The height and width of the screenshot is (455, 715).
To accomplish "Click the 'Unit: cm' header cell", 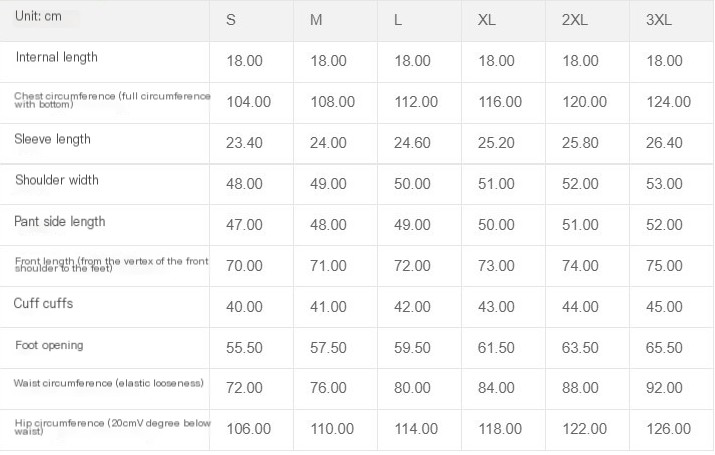I will (38, 16).
